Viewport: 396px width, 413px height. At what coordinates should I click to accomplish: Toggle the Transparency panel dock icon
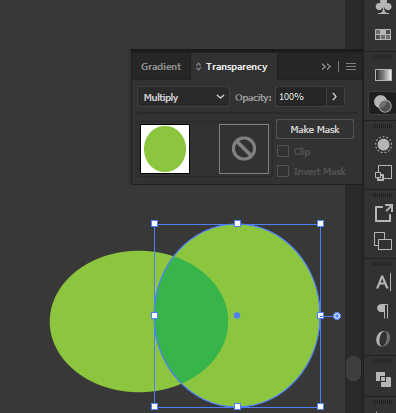(383, 104)
